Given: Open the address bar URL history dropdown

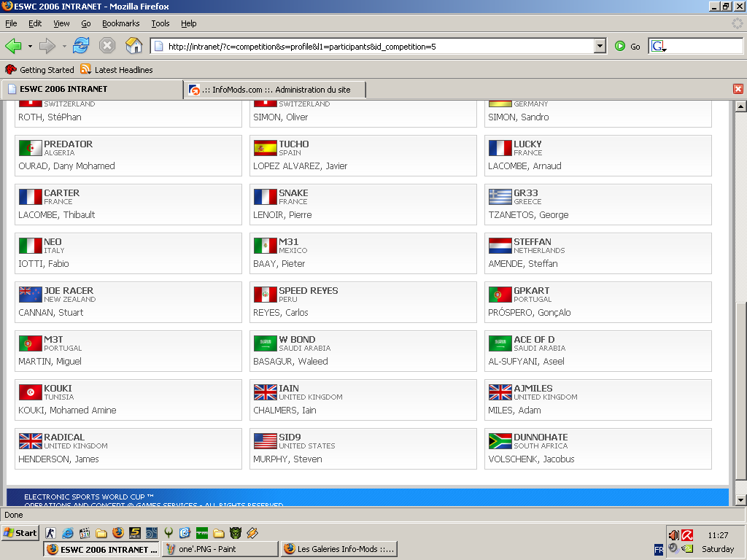Looking at the screenshot, I should [600, 46].
